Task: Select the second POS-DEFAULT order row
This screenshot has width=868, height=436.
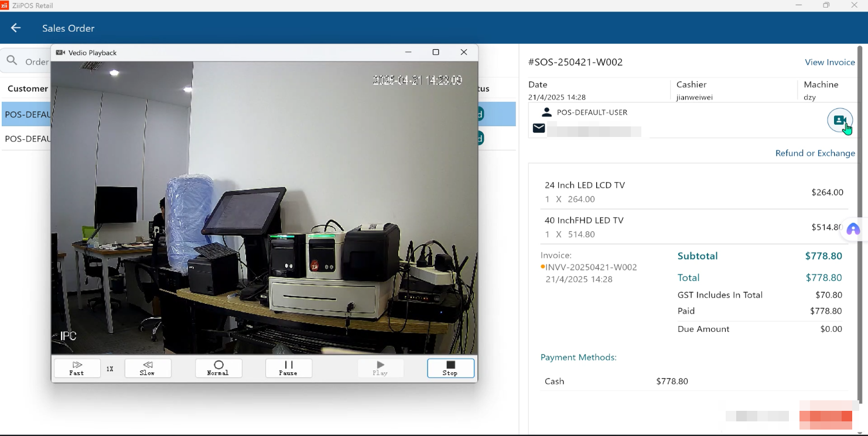Action: (x=27, y=139)
